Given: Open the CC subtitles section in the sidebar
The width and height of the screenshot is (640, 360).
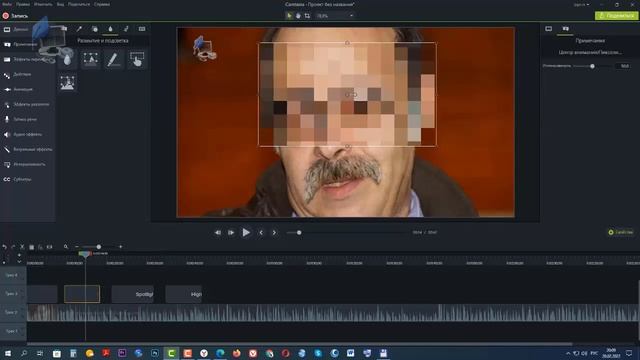Looking at the screenshot, I should tap(17, 179).
